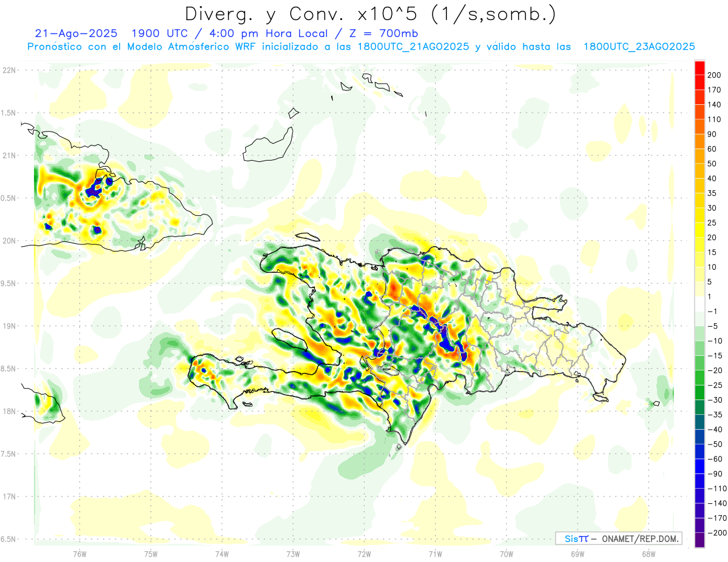
Task: Click the '110' color scale label
Action: 715,119
